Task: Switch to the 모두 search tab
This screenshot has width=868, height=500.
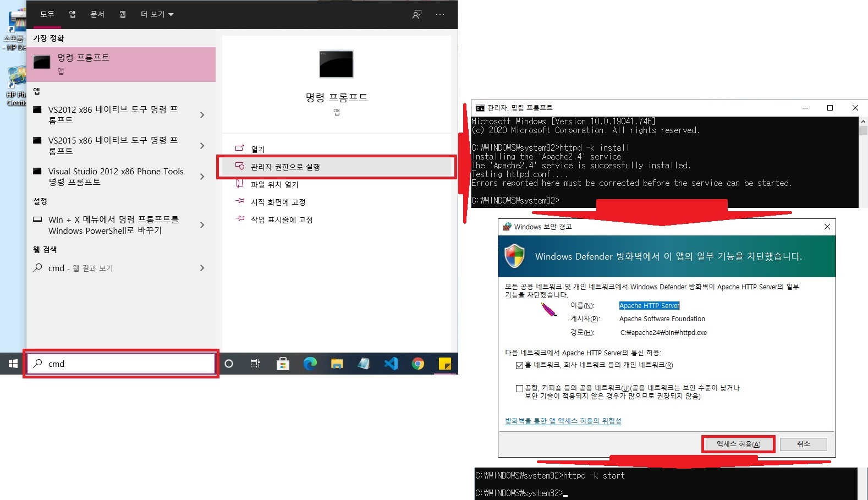Action: click(x=47, y=14)
